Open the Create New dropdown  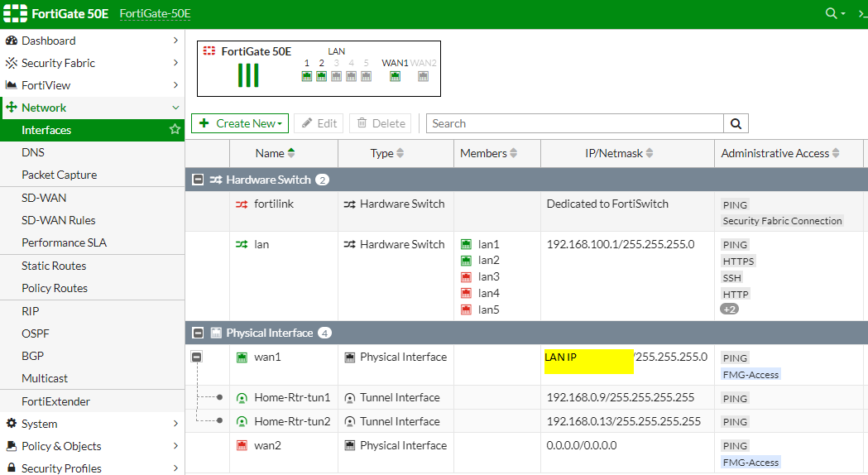pyautogui.click(x=240, y=123)
